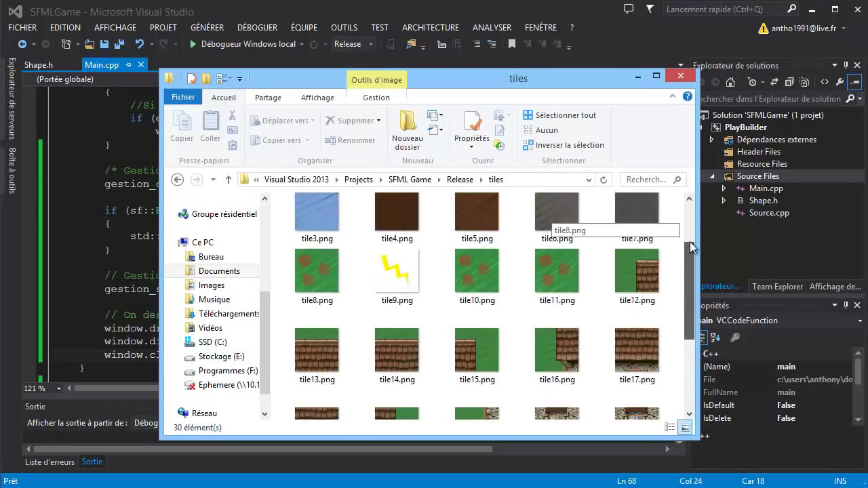Click the Supprimer button in Organiser group
Screen dimensions: 868x488
pos(353,121)
